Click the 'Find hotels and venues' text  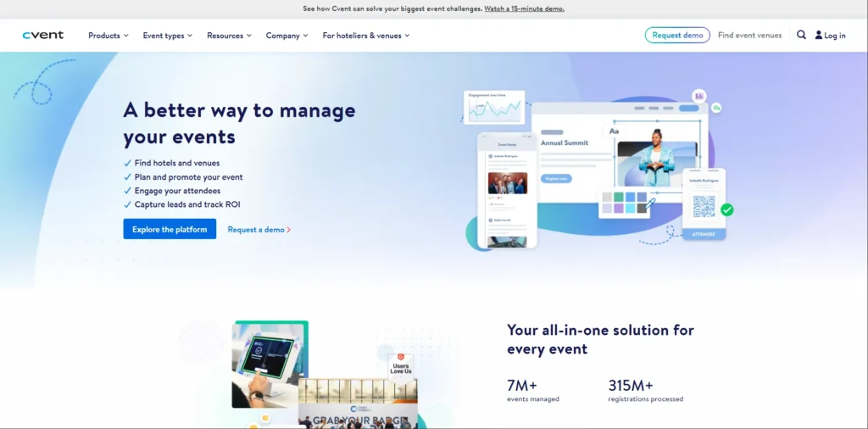tap(177, 164)
